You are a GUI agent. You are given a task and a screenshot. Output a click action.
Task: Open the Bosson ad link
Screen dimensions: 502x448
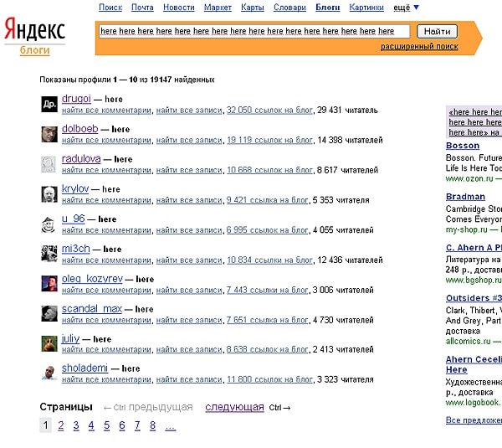(463, 146)
